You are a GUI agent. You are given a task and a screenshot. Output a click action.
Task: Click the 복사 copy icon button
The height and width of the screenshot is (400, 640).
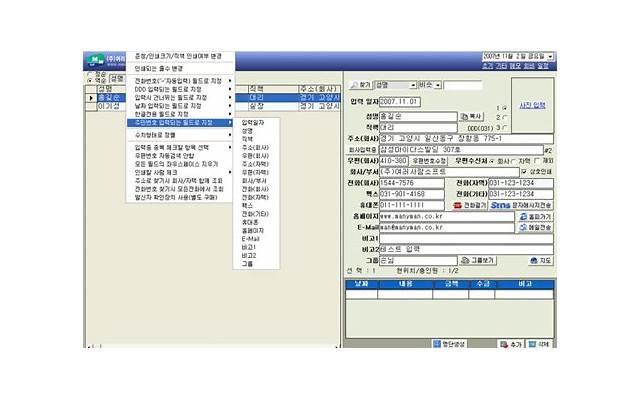pyautogui.click(x=472, y=117)
